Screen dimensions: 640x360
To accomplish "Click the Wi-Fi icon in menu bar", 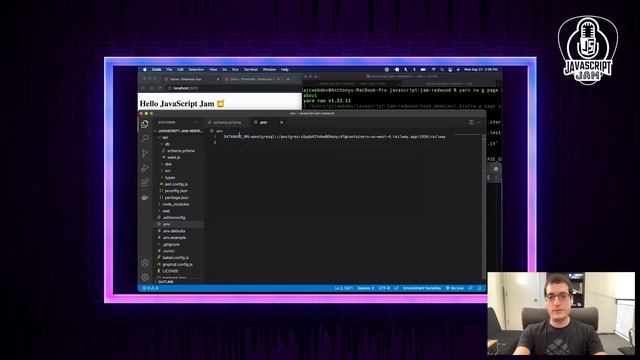I will pyautogui.click(x=433, y=70).
